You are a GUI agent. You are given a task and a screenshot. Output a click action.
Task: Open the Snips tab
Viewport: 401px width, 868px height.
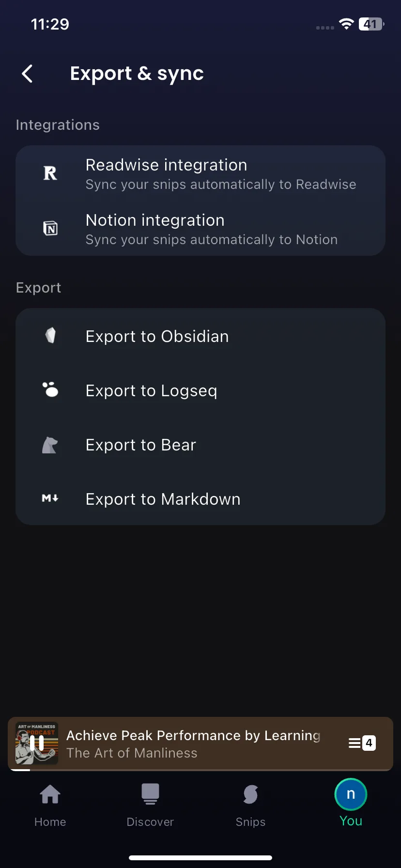coord(250,805)
